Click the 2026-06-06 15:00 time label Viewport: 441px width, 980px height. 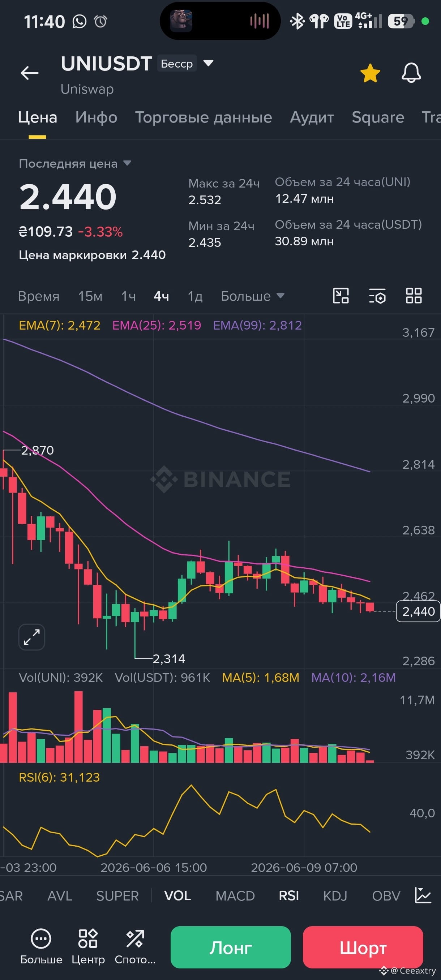[154, 868]
